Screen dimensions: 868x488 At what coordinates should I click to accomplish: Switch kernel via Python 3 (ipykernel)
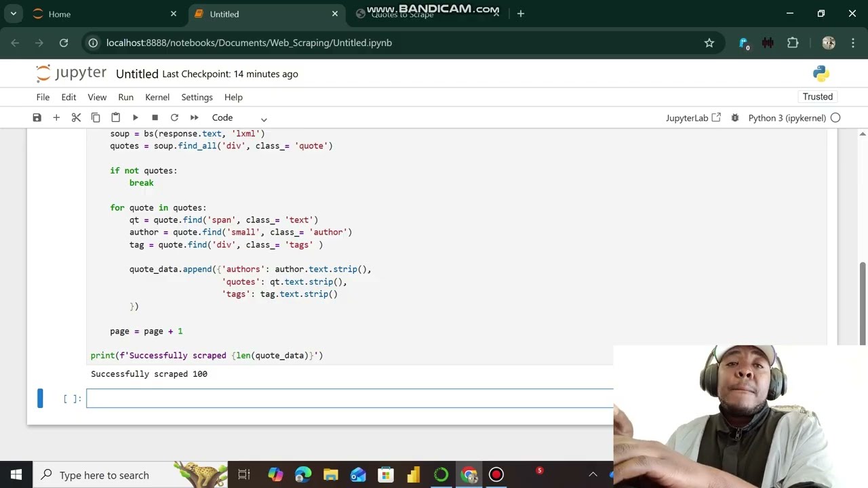click(x=787, y=118)
